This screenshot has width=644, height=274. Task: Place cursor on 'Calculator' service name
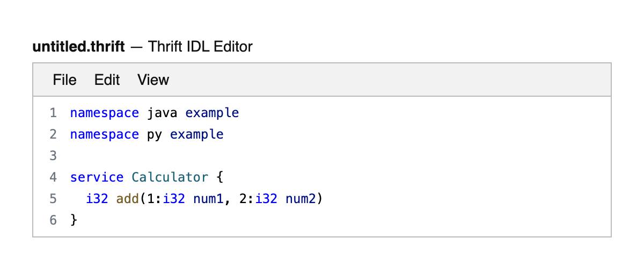click(170, 177)
